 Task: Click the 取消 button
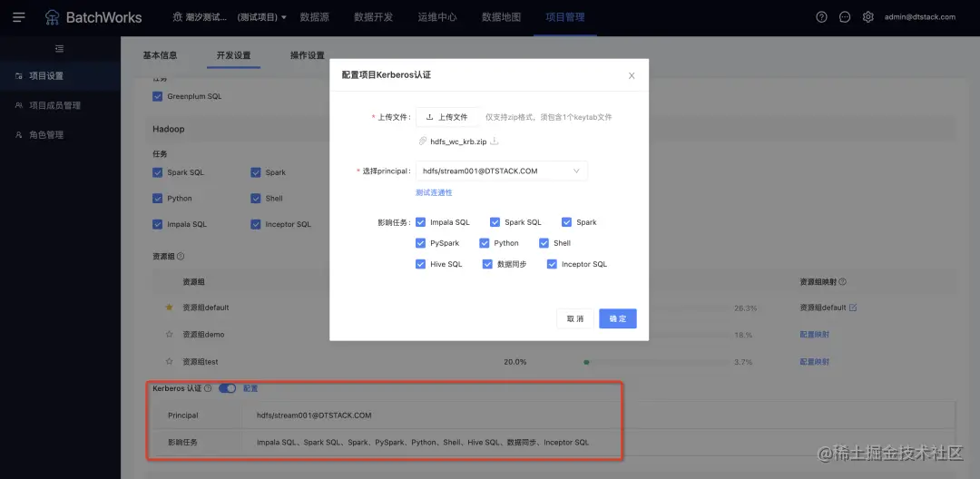[575, 318]
